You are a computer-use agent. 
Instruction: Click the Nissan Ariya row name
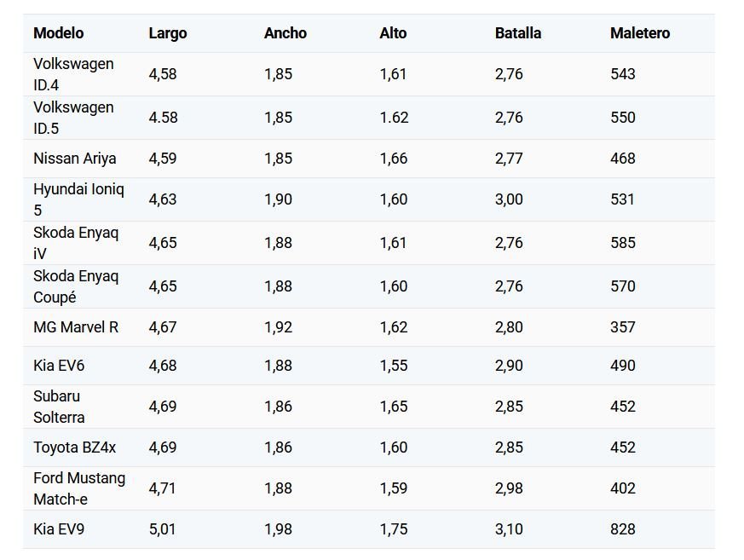pos(74,159)
